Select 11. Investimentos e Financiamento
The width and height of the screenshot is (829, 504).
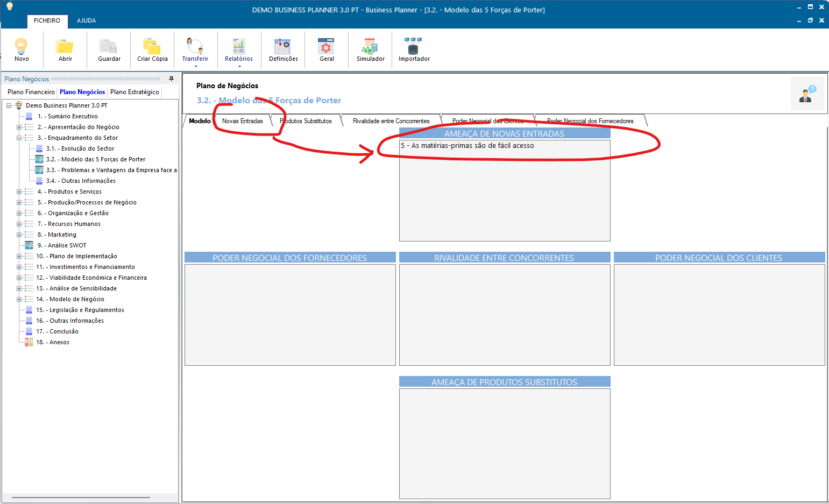85,267
